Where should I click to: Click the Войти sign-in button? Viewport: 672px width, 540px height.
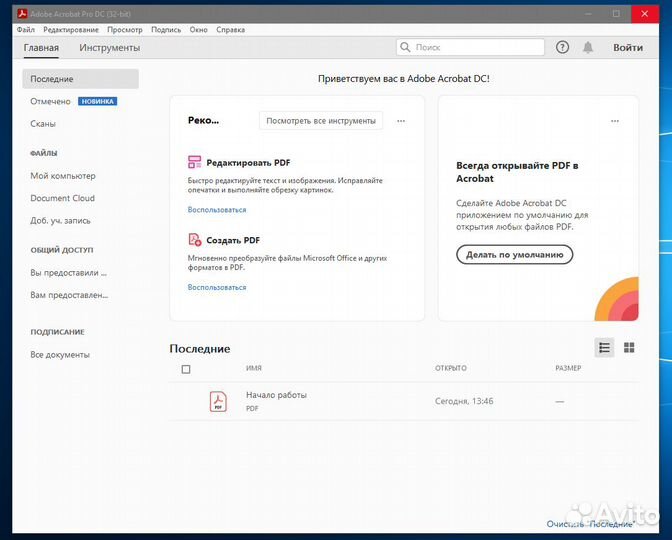[x=628, y=48]
